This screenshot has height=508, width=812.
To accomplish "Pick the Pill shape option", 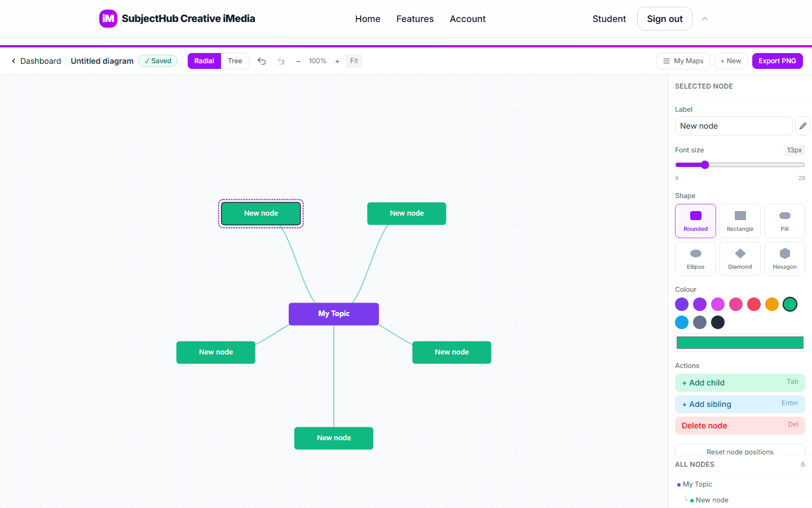I will tap(784, 221).
